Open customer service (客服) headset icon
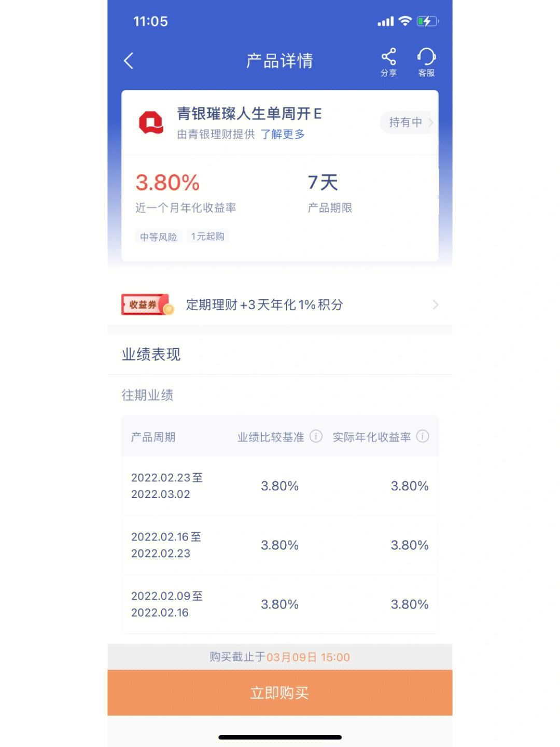This screenshot has height=747, width=560. point(426,57)
